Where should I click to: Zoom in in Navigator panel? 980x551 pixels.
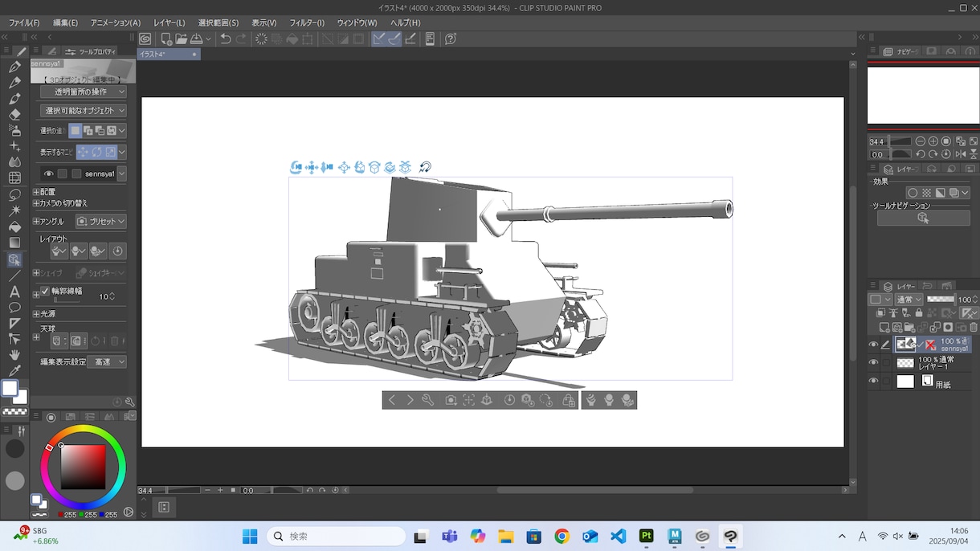pyautogui.click(x=933, y=141)
